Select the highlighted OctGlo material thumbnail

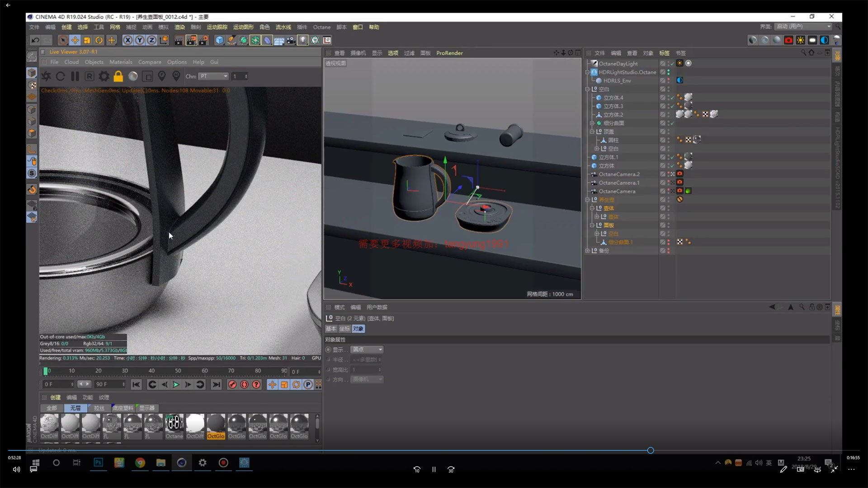click(216, 427)
